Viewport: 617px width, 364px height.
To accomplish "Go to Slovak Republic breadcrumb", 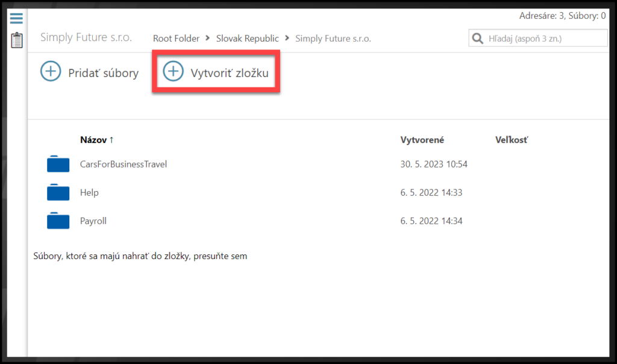I will pyautogui.click(x=247, y=39).
